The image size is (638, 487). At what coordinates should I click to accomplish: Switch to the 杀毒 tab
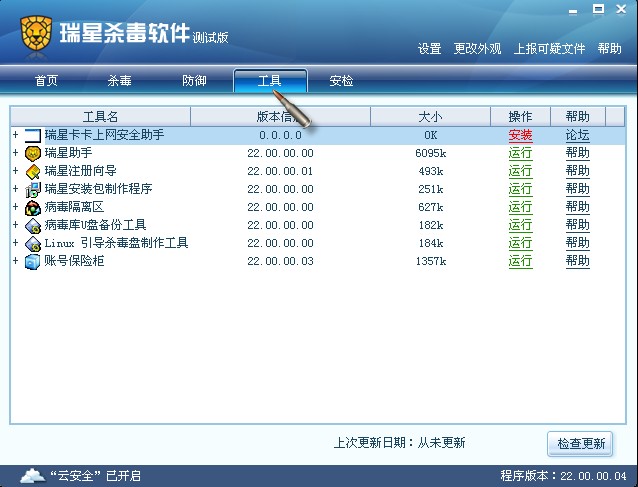120,81
